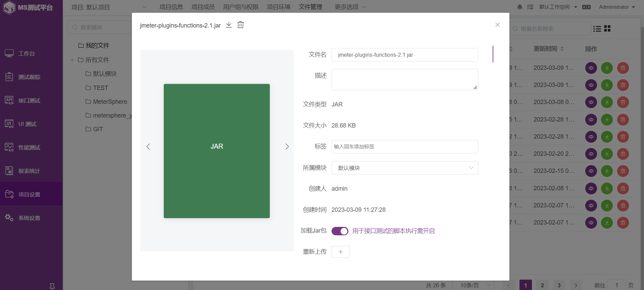
Task: Click the pin icon at sidebar bottom
Action: coord(52,286)
